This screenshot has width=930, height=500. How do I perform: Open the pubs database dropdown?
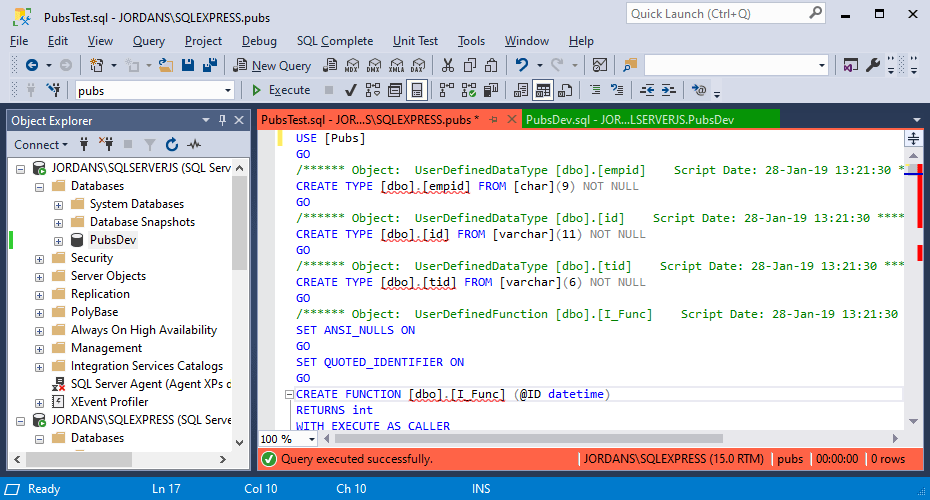coord(228,91)
